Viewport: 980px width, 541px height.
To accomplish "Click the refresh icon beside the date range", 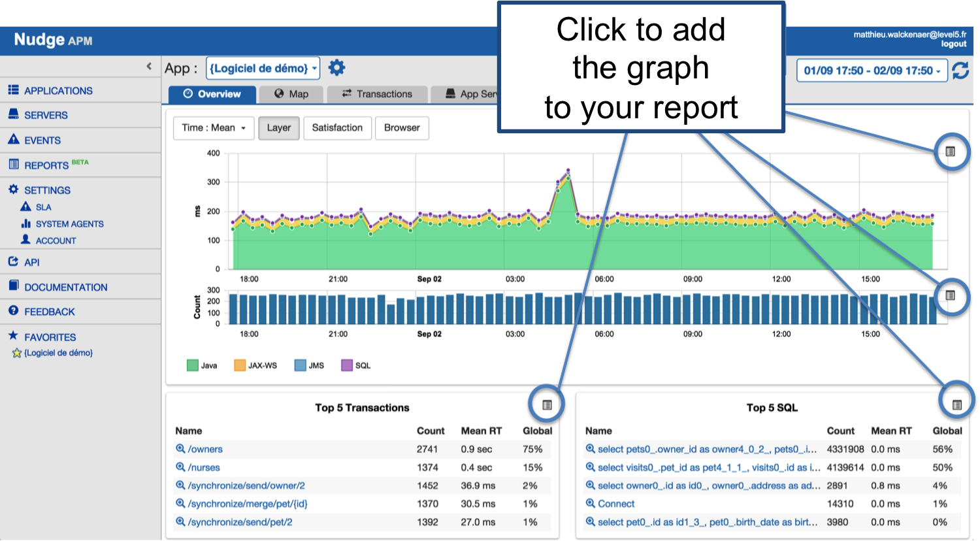I will tap(960, 71).
